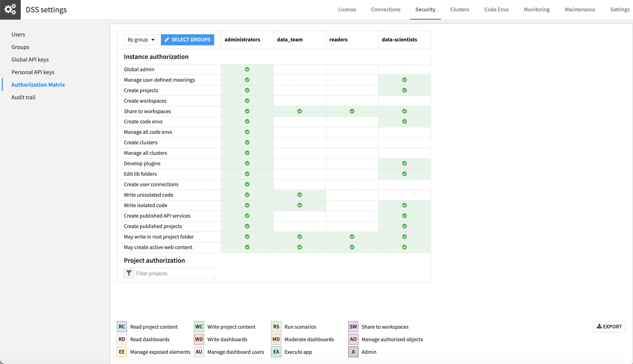Image resolution: width=633 pixels, height=364 pixels.
Task: Click the filter funnel icon
Action: (129, 273)
